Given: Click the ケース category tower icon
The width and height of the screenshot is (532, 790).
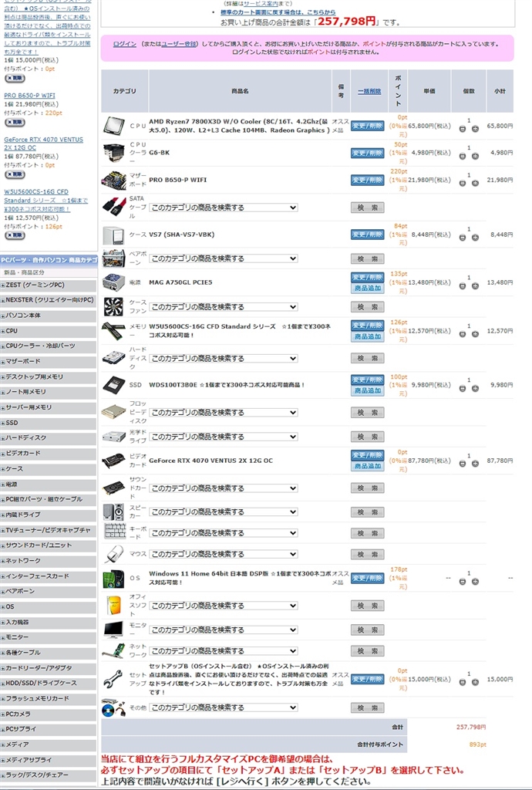Looking at the screenshot, I should 114,235.
